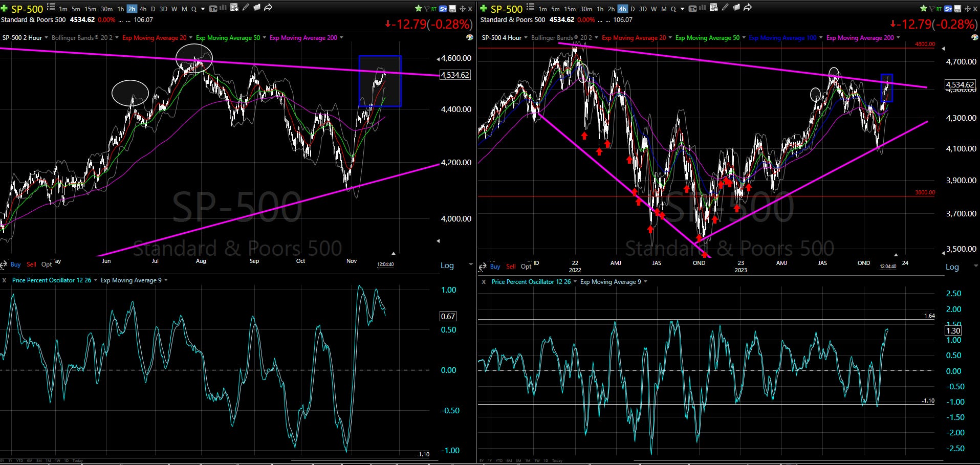Select W timeframe in right chart
The height and width of the screenshot is (465, 980).
[654, 9]
